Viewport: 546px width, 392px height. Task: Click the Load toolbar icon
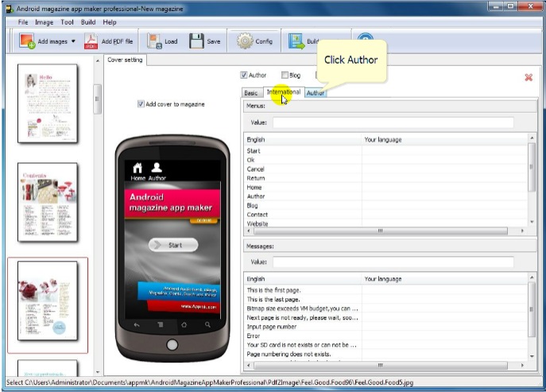[154, 41]
